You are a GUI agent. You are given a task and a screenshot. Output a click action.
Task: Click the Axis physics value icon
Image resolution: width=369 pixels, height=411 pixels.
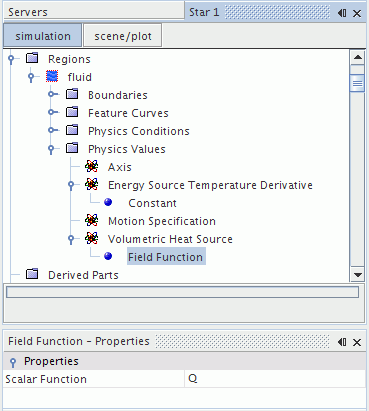coord(91,166)
